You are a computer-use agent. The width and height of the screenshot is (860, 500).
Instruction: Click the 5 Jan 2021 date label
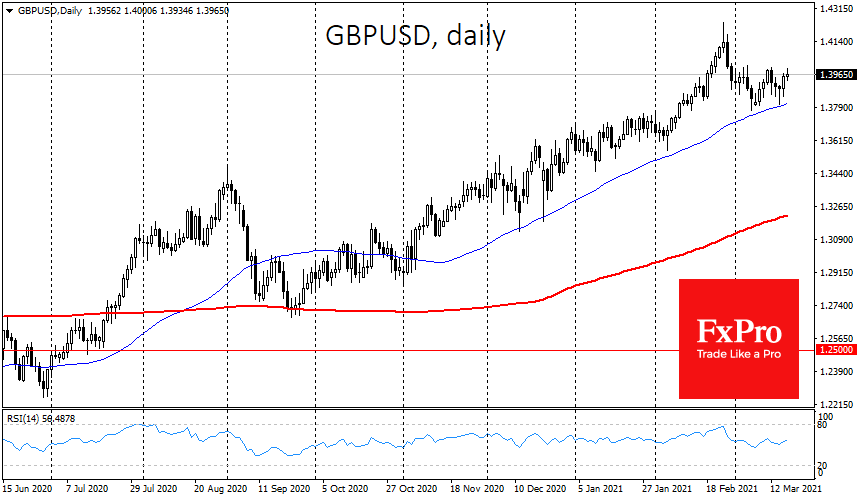pyautogui.click(x=600, y=488)
